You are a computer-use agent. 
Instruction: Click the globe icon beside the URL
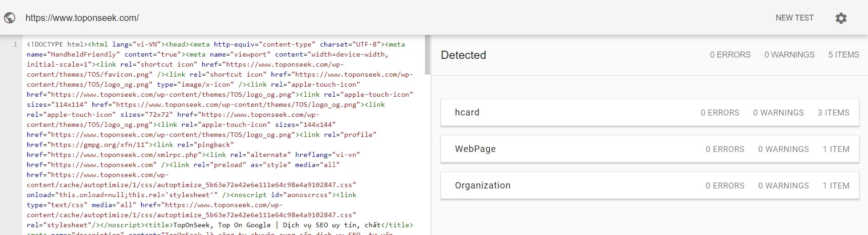click(x=10, y=18)
